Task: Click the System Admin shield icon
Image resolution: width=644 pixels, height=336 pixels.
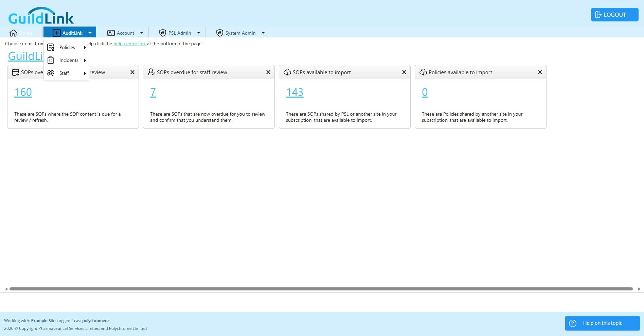Action: (x=220, y=33)
